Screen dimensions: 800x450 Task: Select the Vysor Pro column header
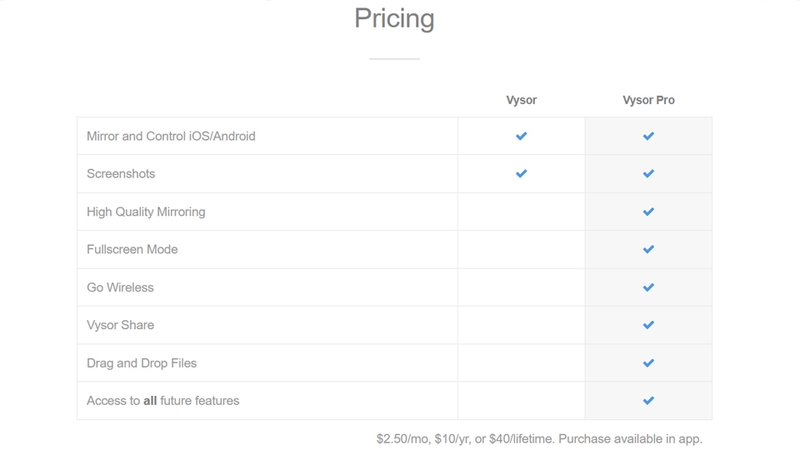coord(648,101)
